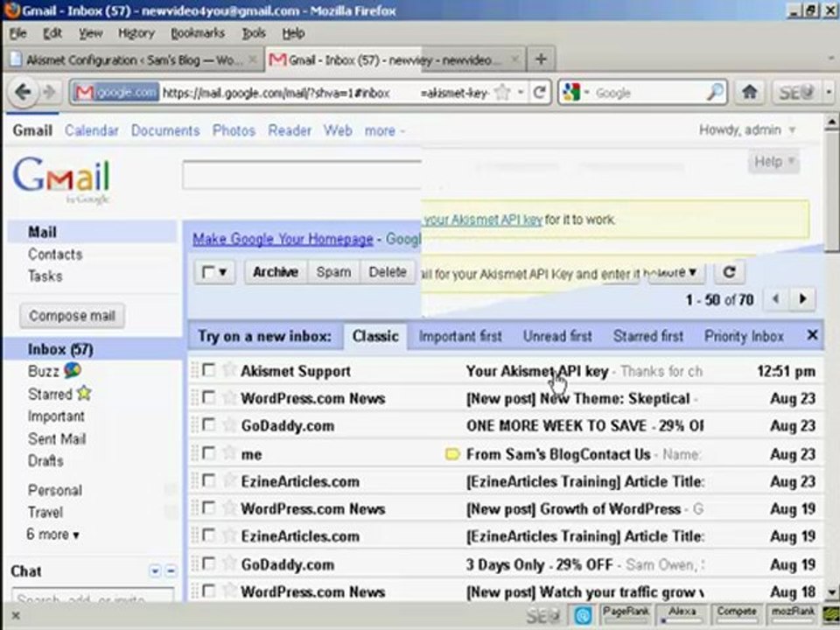
Task: Click the Compose mail button
Action: tap(72, 316)
